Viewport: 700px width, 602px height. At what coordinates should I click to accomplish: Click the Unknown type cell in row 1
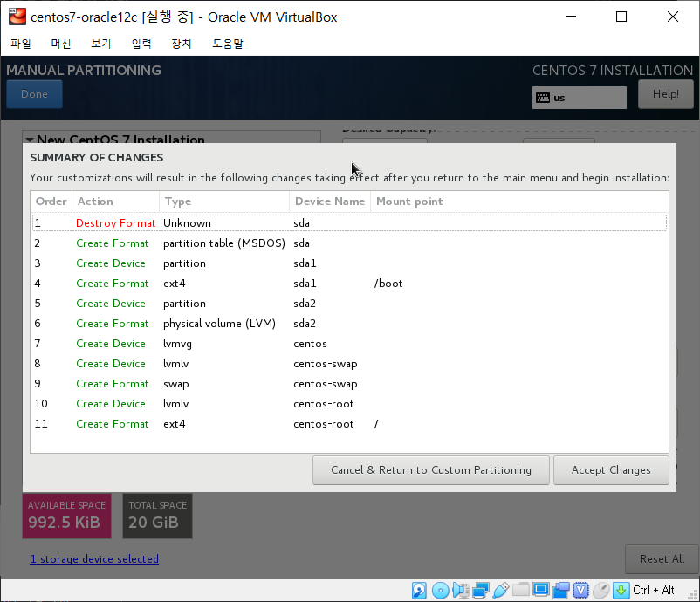click(187, 223)
